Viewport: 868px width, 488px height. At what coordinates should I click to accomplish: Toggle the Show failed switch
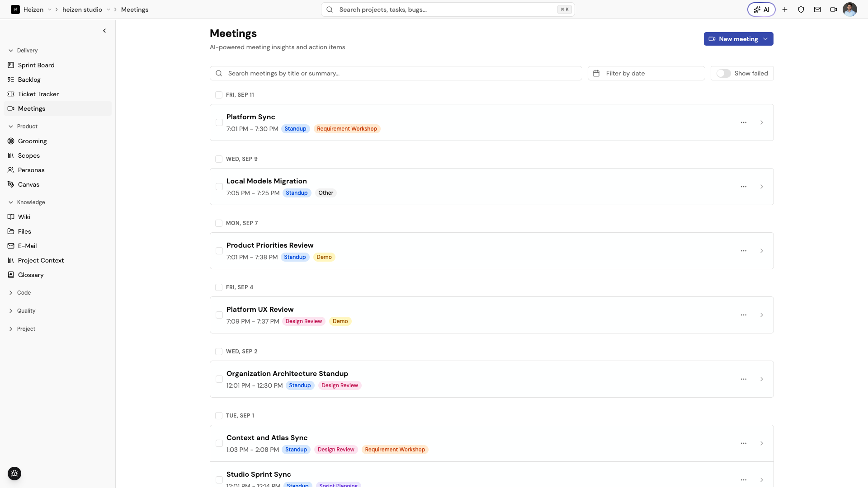723,73
